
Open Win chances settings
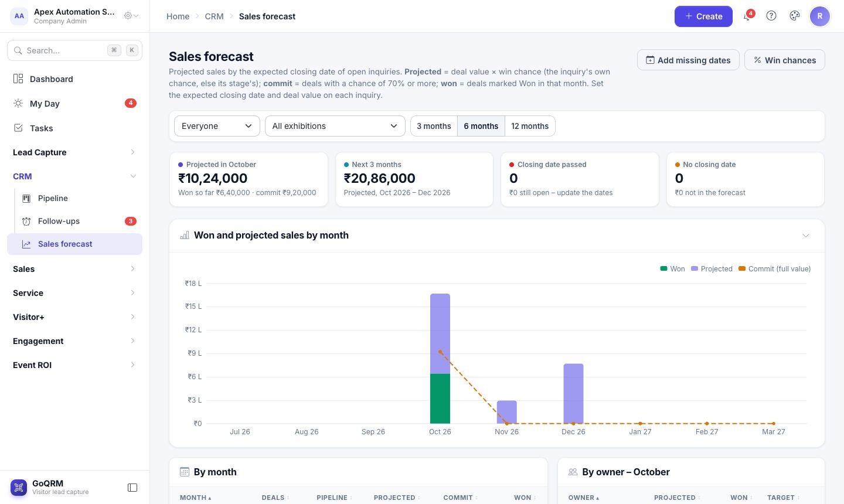click(x=785, y=60)
